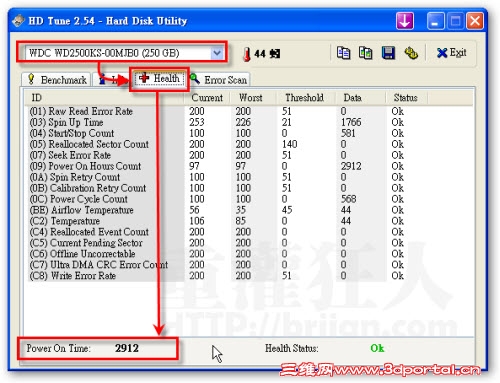This screenshot has height=383, width=500.
Task: Click the data value 568
Action: coord(348,199)
